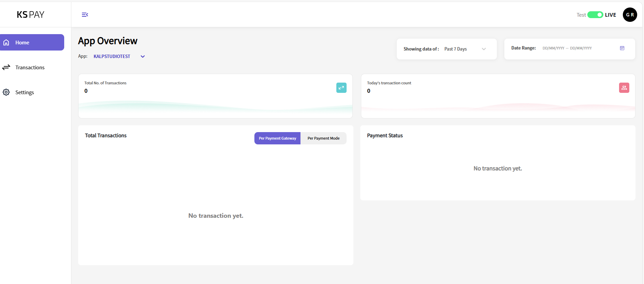Screen dimensions: 644x284
Task: Toggle the Test/LIVE mode switch
Action: point(595,15)
